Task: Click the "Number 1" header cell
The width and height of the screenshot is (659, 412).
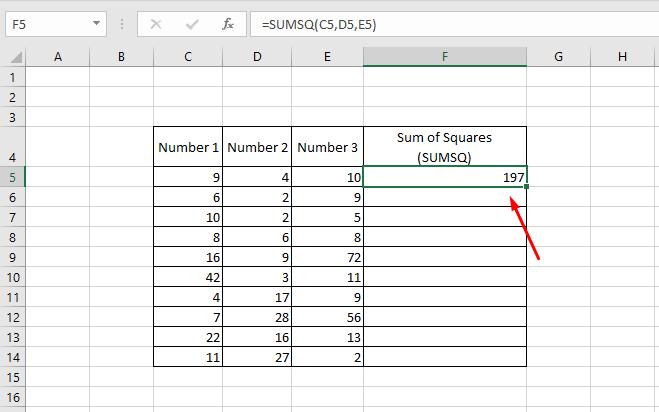Action: coord(188,147)
